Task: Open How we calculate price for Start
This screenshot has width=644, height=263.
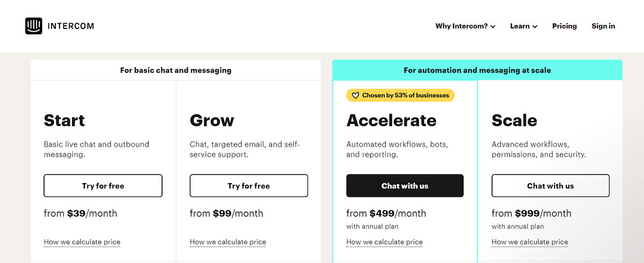Action: pos(82,242)
